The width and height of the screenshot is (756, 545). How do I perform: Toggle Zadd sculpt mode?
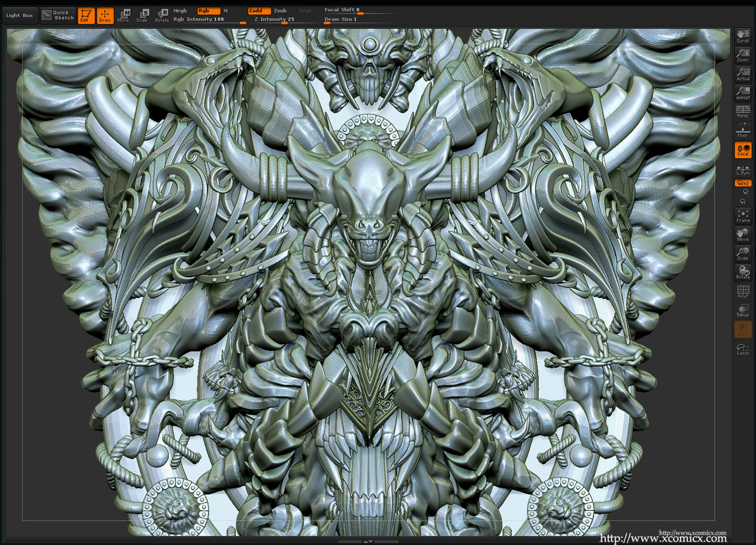pyautogui.click(x=259, y=11)
